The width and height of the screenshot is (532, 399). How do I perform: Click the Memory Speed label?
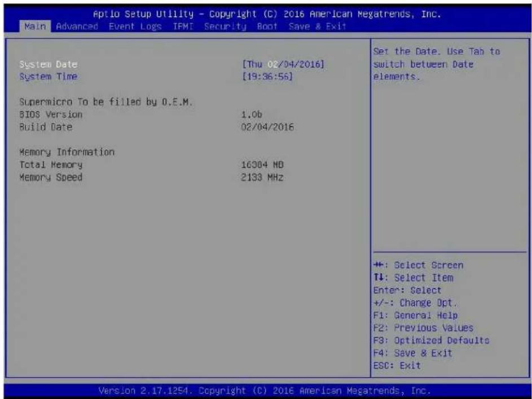(x=51, y=177)
